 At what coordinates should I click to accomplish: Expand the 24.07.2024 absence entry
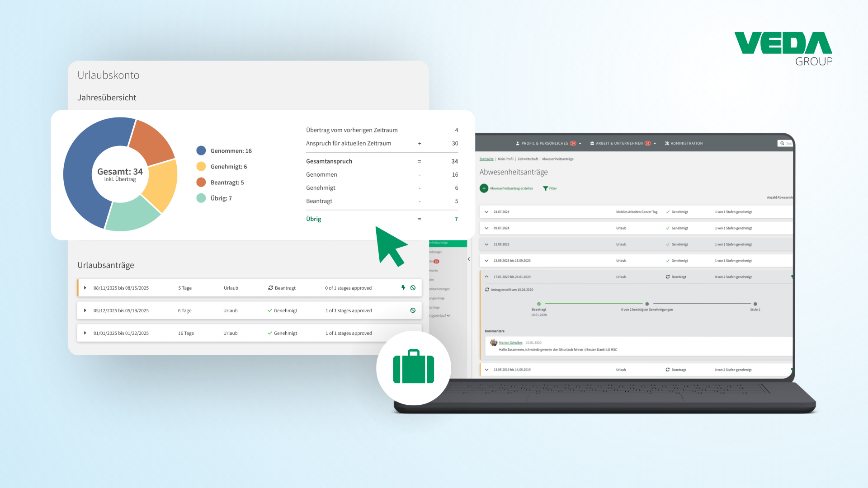pos(486,212)
